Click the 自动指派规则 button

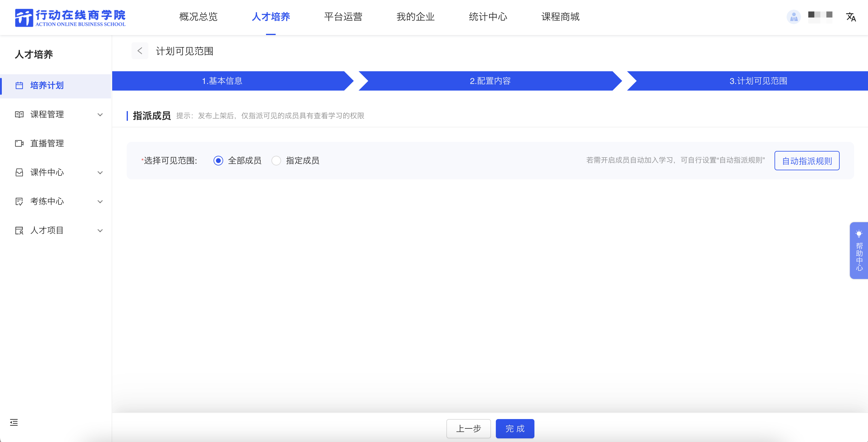point(807,161)
